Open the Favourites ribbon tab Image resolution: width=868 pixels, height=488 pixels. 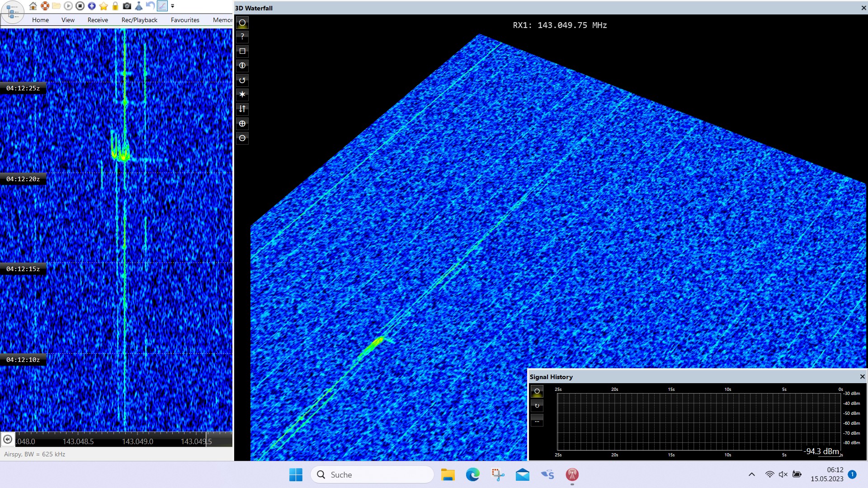[x=185, y=20]
